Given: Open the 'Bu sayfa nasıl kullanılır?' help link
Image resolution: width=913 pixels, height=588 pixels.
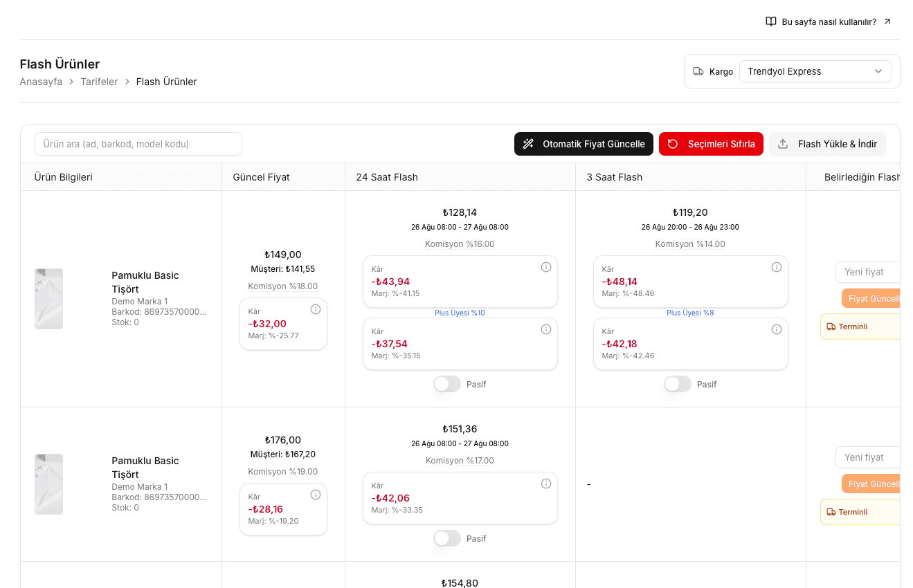Looking at the screenshot, I should coord(829,21).
